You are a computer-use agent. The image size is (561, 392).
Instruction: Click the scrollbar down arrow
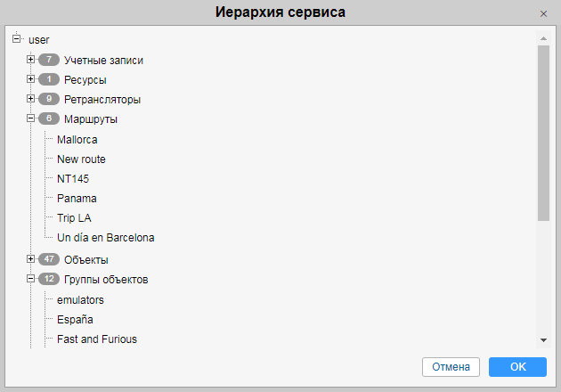543,340
